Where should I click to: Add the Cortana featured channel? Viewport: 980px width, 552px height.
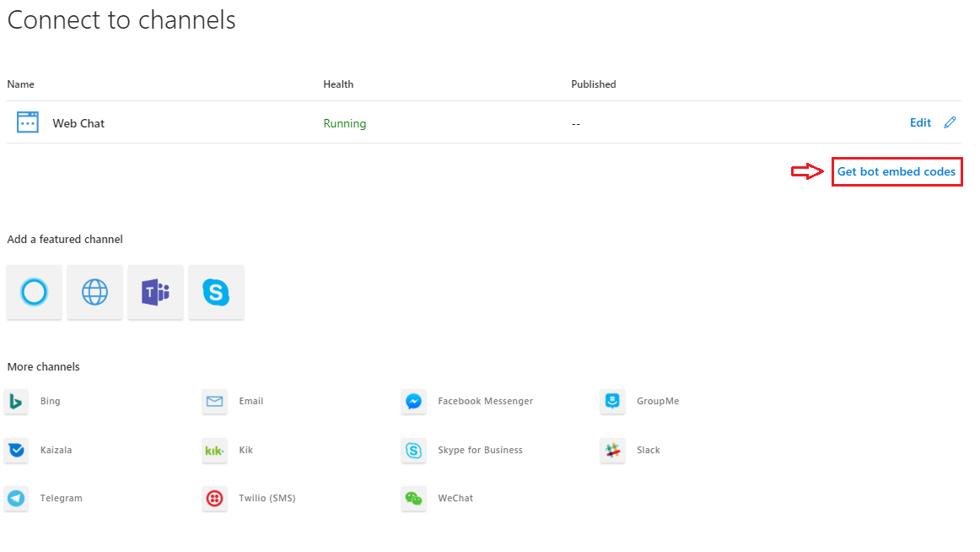point(34,293)
